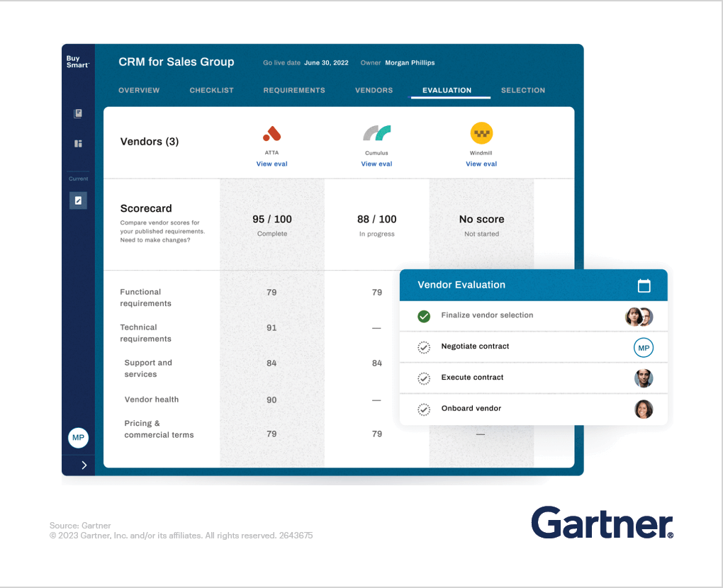
Task: Open the dashboard layout sidebar icon
Action: (x=78, y=144)
